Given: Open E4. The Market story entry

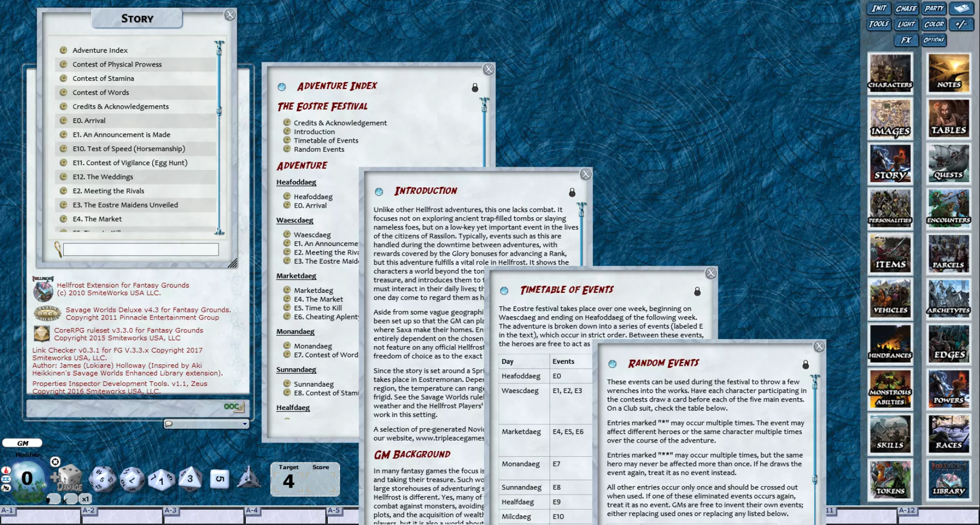Looking at the screenshot, I should 136,219.
